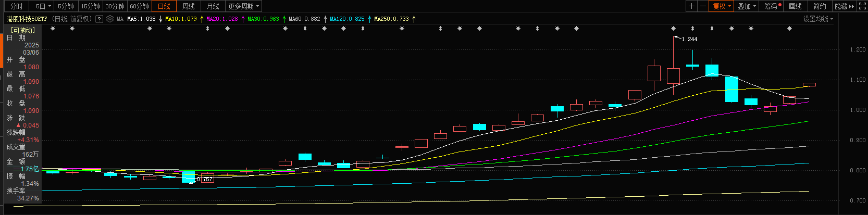
Task: Click the yellow MA10:1.079 indicator label
Action: coord(181,19)
